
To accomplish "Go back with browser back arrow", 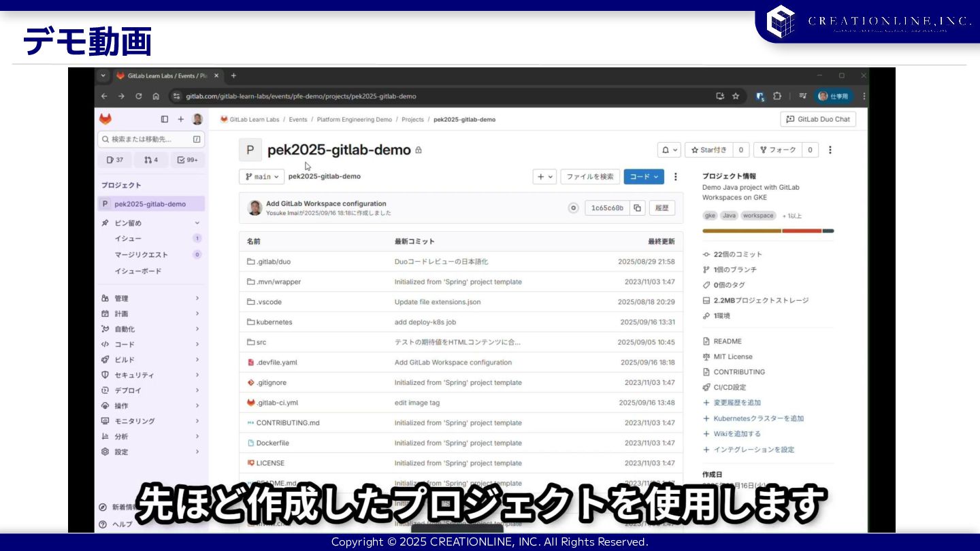I will (104, 96).
